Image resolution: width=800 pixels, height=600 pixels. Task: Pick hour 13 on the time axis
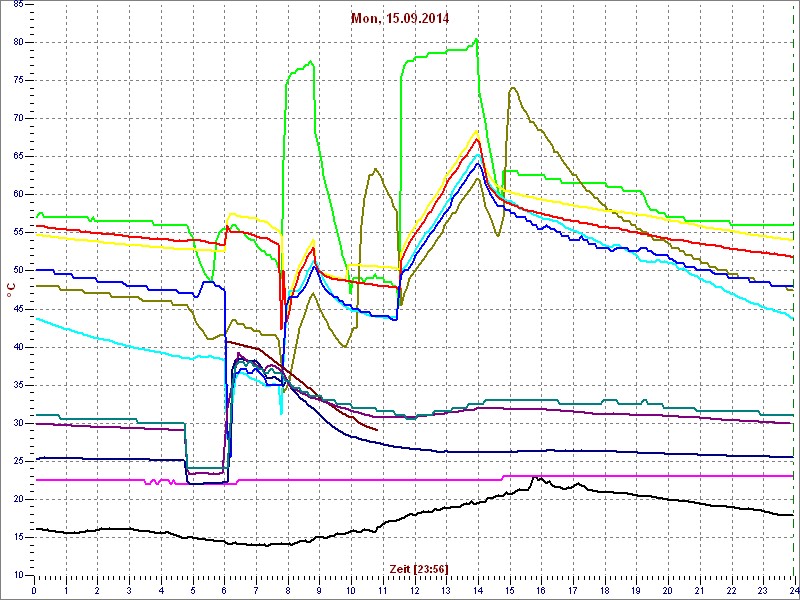tap(446, 590)
